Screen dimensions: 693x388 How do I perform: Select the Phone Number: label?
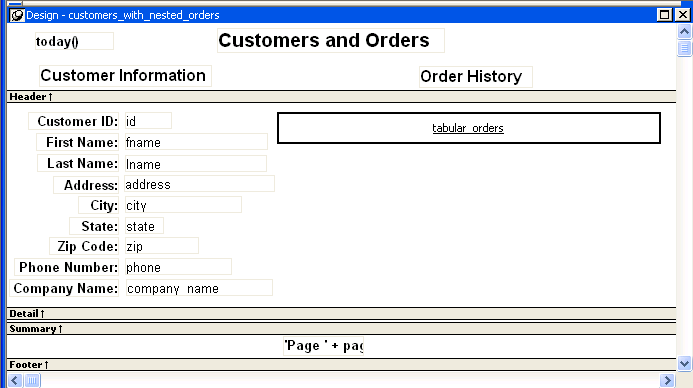coord(67,267)
